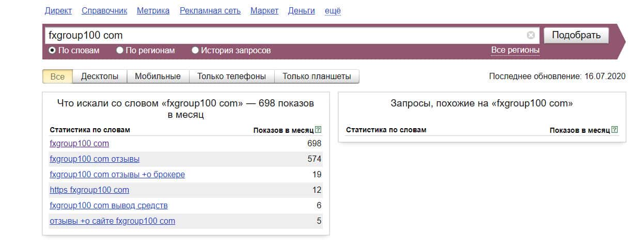Open the 'Все регионы' region selector
This screenshot has width=644, height=246.
click(x=515, y=50)
